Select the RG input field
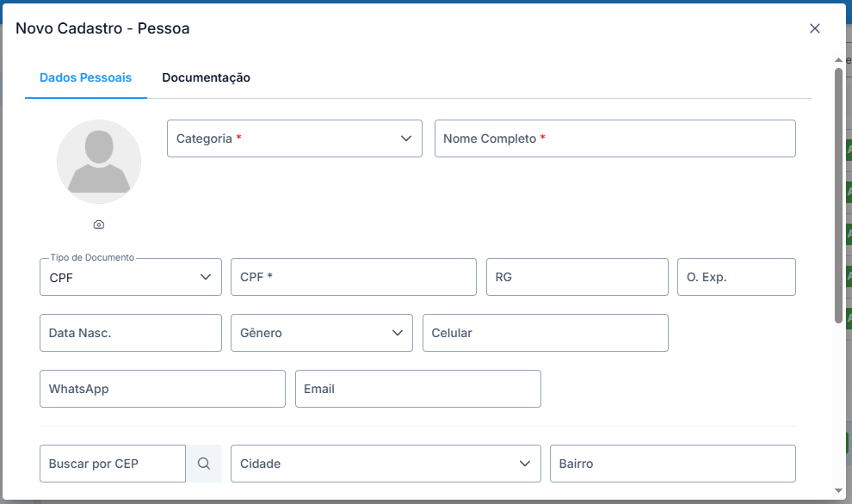 click(577, 277)
